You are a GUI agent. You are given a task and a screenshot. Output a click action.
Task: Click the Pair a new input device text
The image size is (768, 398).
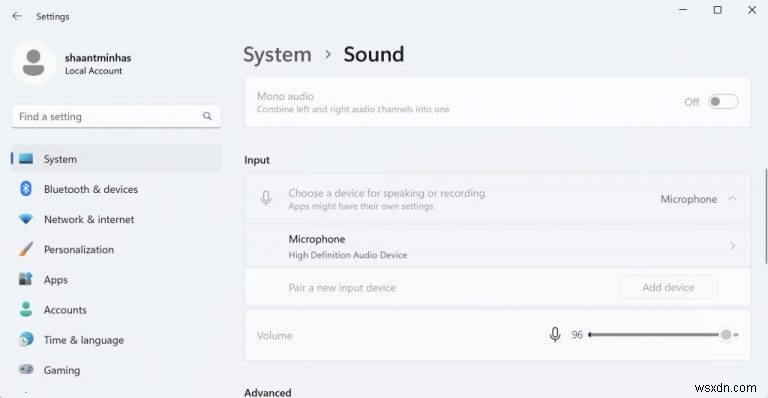342,288
